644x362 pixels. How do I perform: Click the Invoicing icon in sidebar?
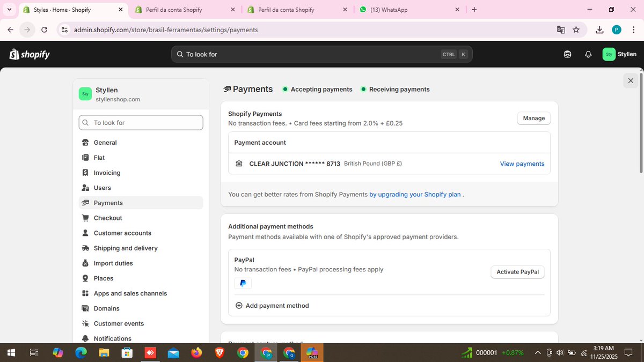click(x=85, y=173)
